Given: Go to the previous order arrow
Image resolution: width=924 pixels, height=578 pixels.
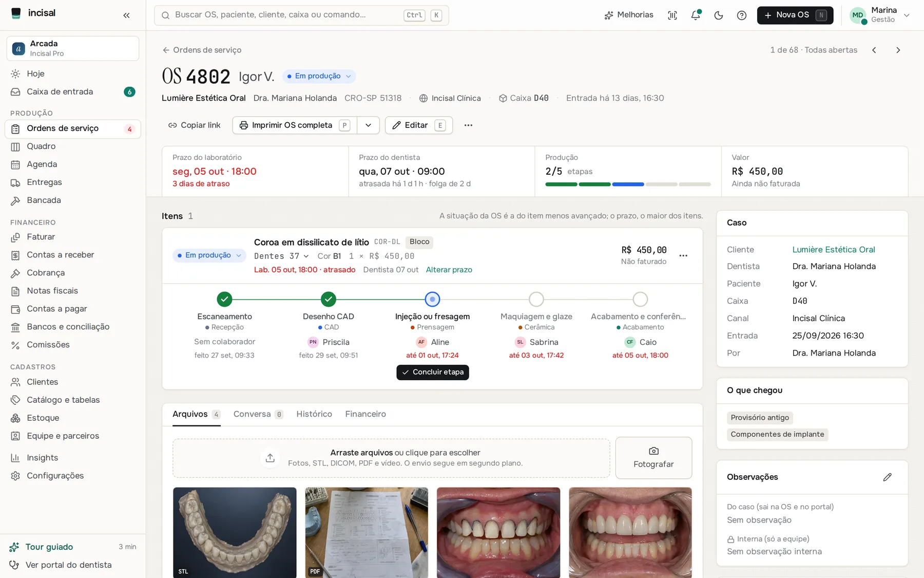Looking at the screenshot, I should click(x=874, y=50).
